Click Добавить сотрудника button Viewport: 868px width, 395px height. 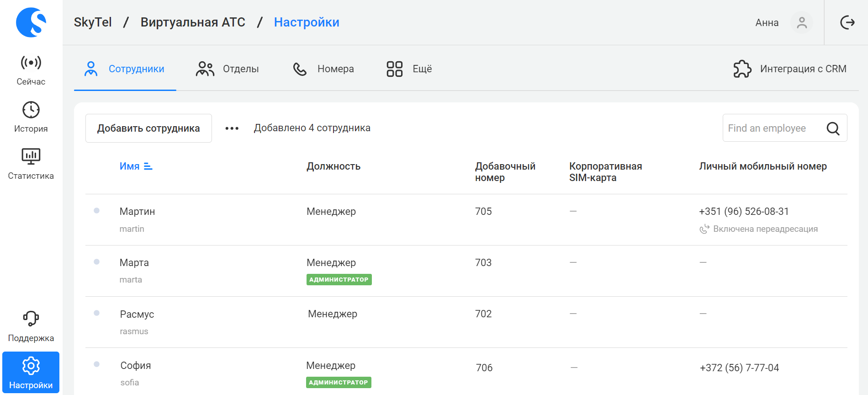pos(148,128)
